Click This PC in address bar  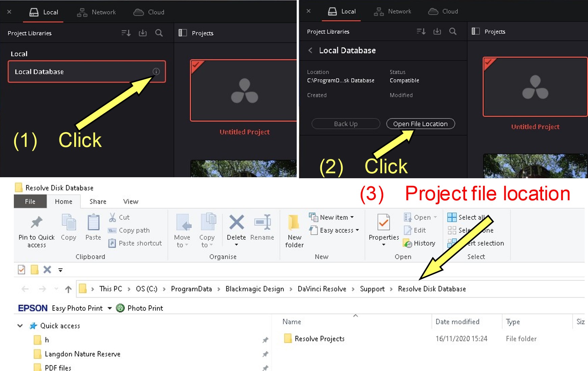click(111, 289)
